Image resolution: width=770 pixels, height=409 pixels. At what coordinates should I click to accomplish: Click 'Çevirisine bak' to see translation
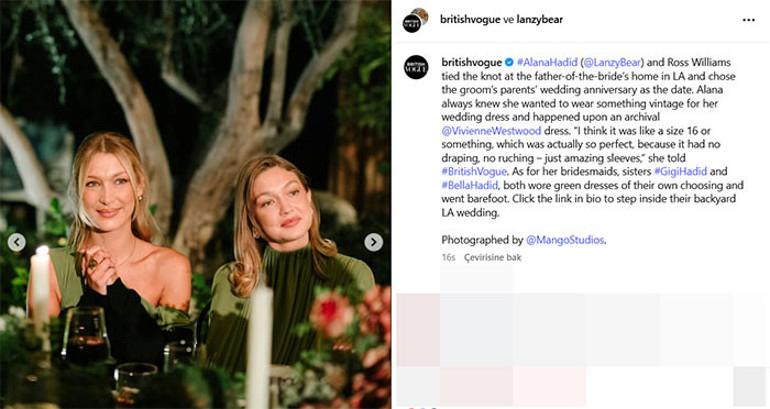point(499,257)
